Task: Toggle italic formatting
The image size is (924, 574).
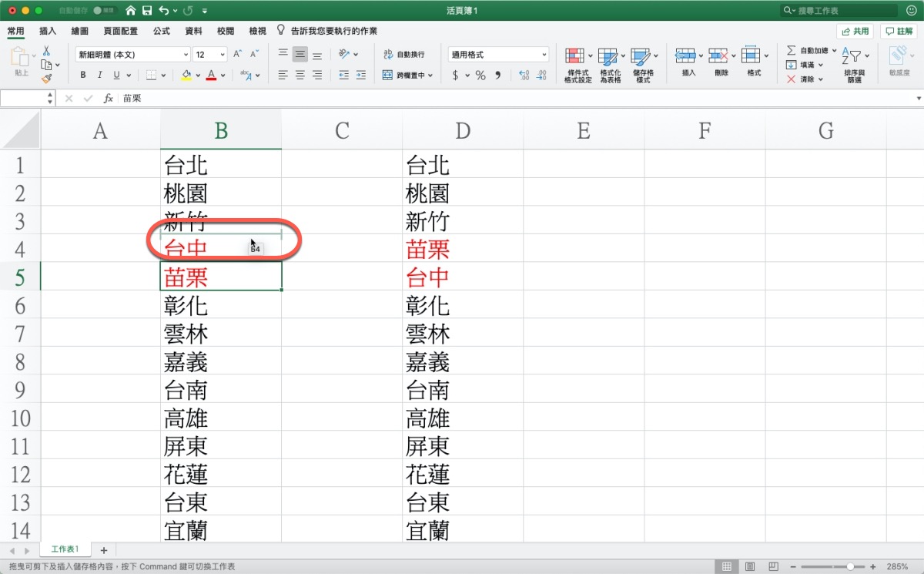Action: click(x=100, y=76)
